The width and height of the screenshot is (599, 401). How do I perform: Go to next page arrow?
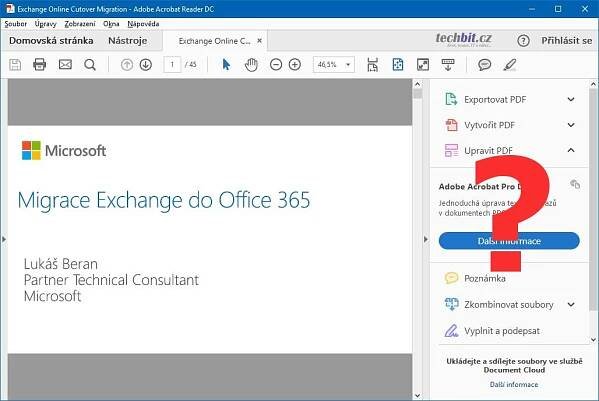pos(146,65)
